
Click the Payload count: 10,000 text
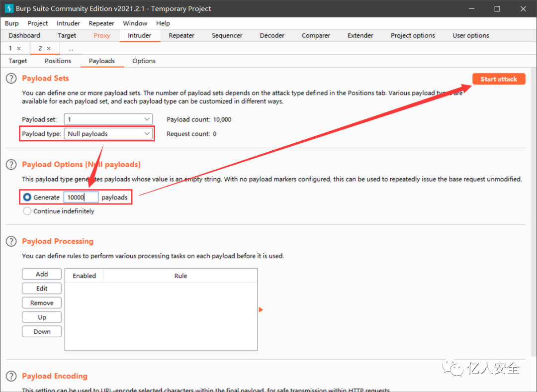(199, 119)
